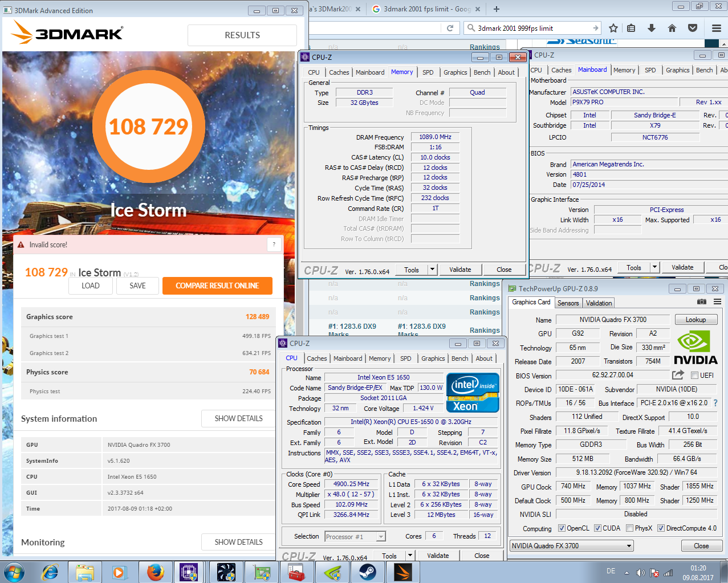This screenshot has height=583, width=728.
Task: Click the search go arrow in Firefox
Action: (595, 28)
